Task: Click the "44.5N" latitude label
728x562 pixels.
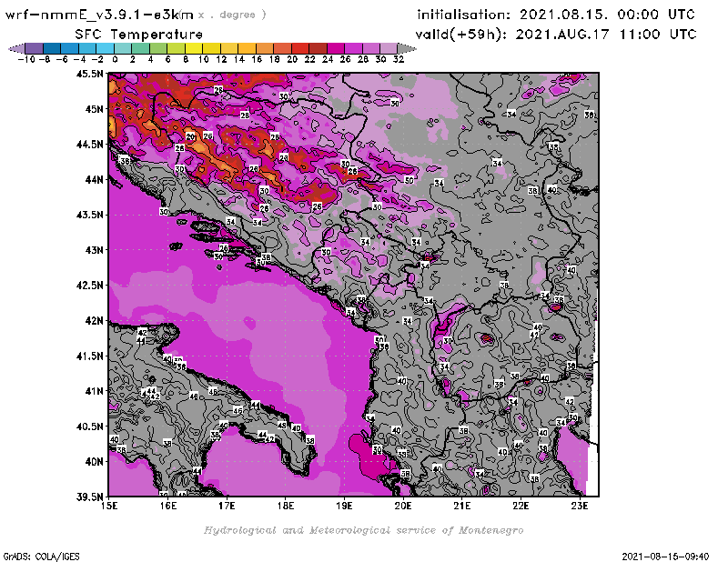Action: point(89,145)
